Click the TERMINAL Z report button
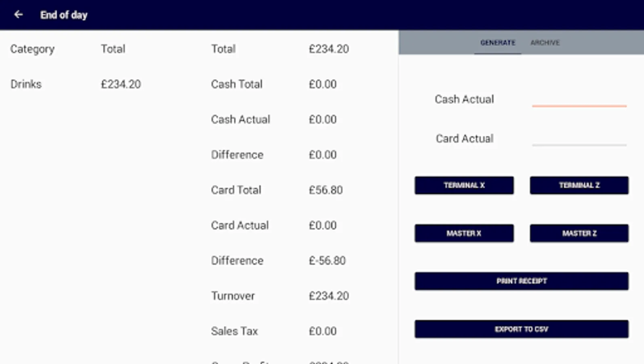 point(579,185)
